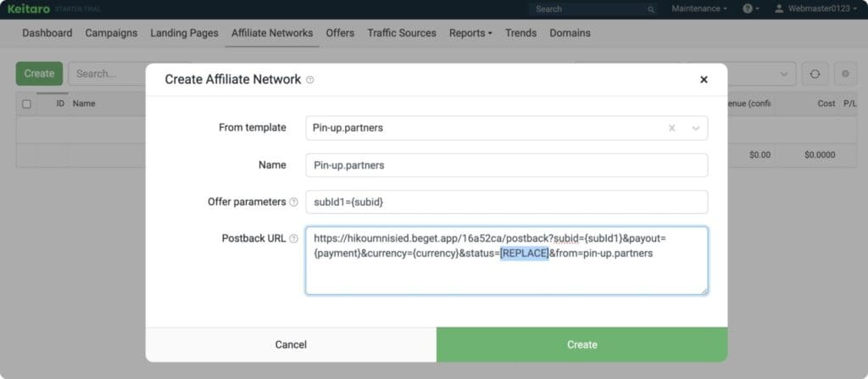
Task: Expand the From template dropdown chevron
Action: (696, 129)
